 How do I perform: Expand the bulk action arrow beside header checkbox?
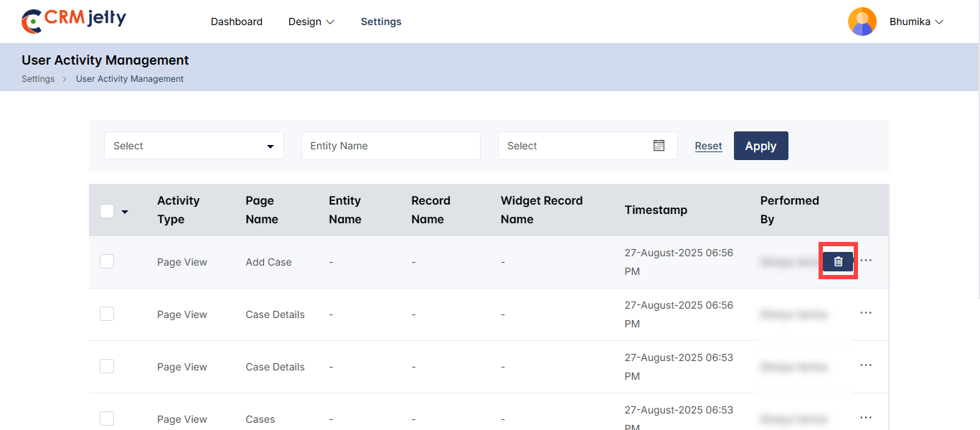coord(125,212)
